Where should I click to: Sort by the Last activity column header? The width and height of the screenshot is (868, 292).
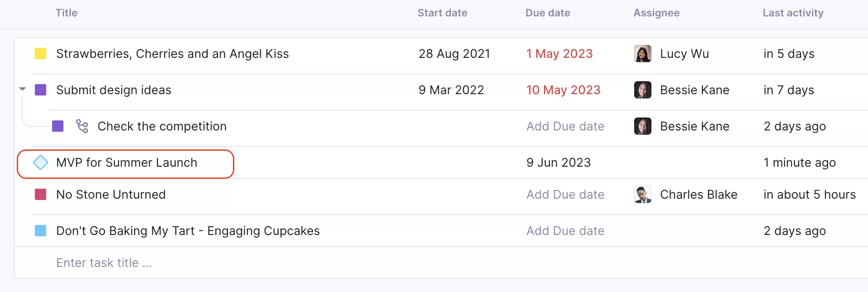pyautogui.click(x=793, y=13)
